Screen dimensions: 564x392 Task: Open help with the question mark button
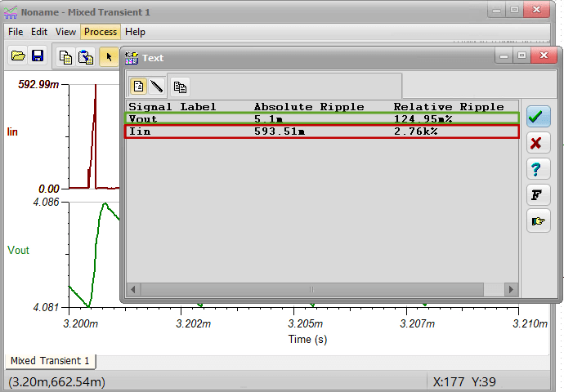538,169
